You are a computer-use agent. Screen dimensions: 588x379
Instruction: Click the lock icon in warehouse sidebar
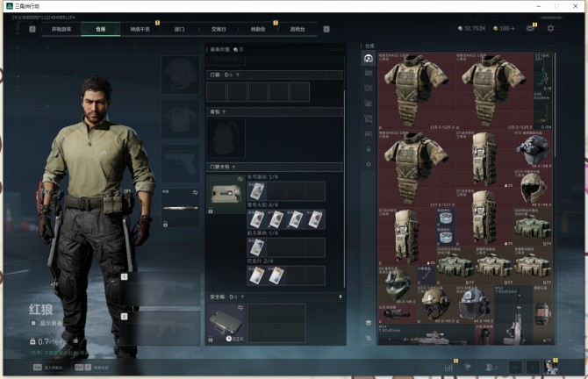(x=369, y=149)
